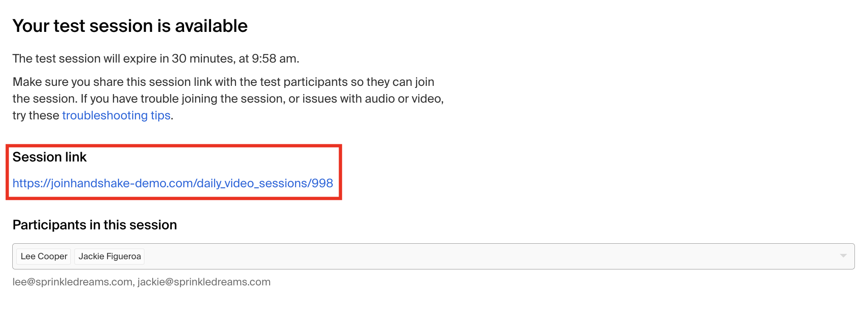Click the '9:58 am' expiry time

(x=275, y=58)
